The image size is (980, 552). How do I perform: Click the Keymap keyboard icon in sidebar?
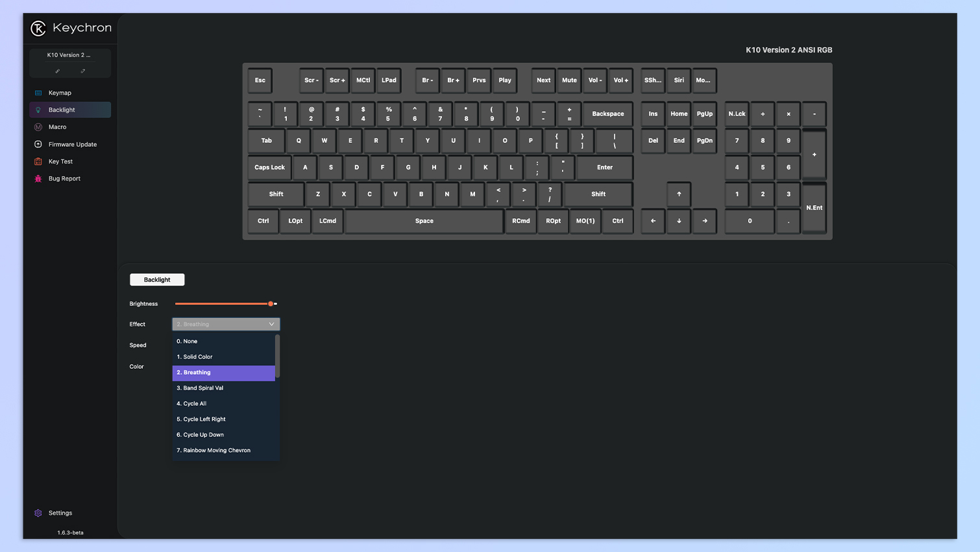[x=38, y=93]
